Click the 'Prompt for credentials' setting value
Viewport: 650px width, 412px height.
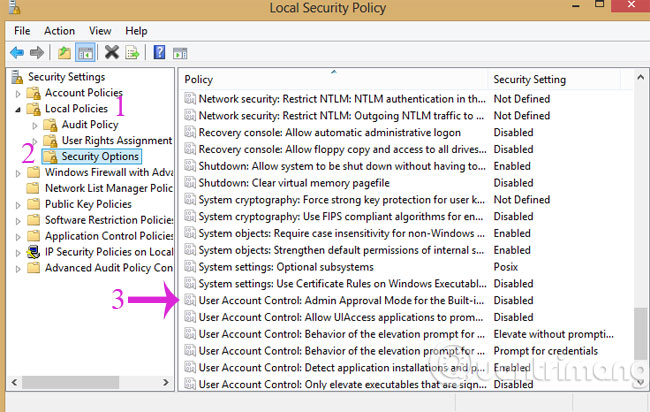tap(546, 351)
